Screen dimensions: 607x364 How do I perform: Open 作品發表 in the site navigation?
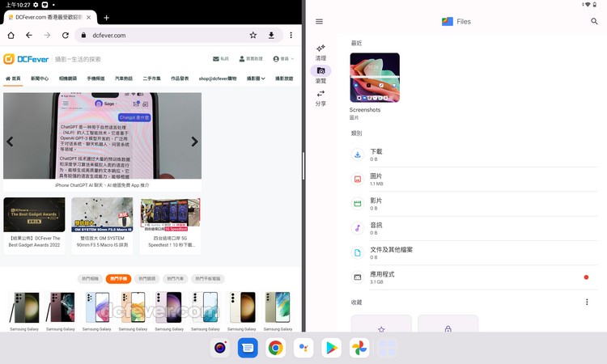tap(180, 78)
